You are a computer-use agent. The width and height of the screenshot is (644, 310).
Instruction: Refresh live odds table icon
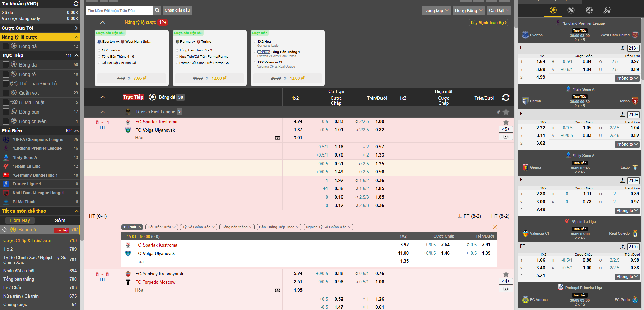[506, 97]
